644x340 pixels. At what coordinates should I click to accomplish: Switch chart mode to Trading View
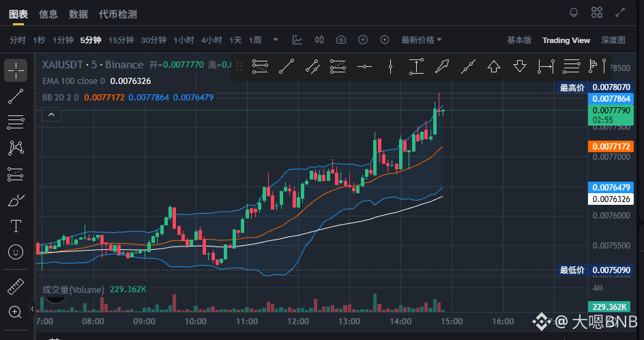click(566, 40)
